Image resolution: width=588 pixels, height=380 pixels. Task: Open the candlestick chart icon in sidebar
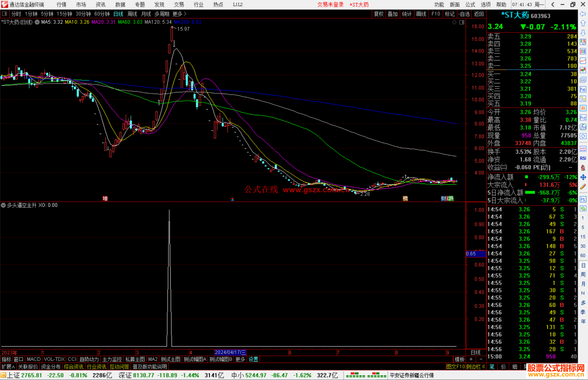click(583, 70)
